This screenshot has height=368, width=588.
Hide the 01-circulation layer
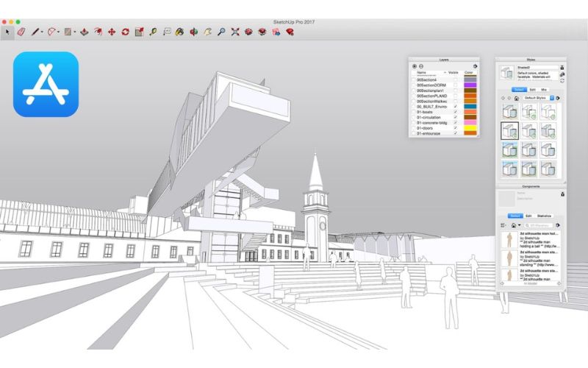456,117
